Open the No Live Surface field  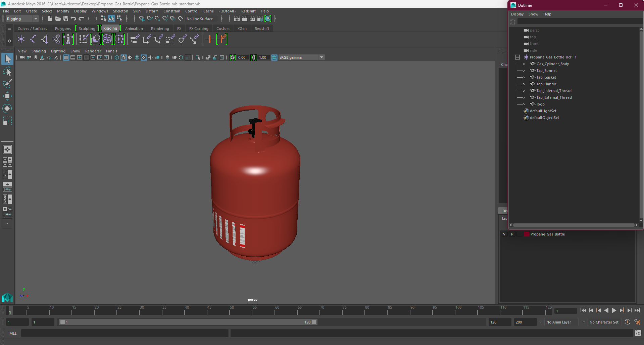pos(201,19)
